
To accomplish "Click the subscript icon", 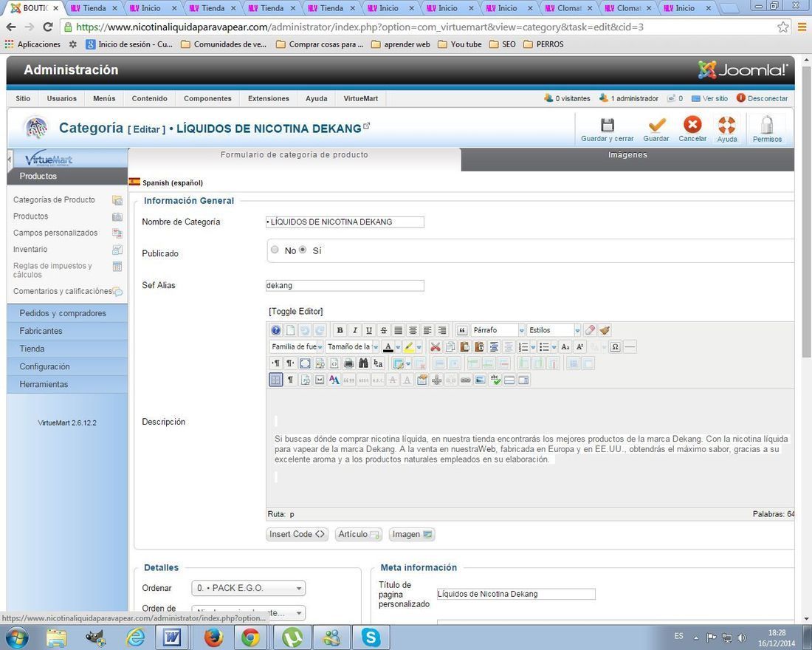I will click(x=565, y=346).
